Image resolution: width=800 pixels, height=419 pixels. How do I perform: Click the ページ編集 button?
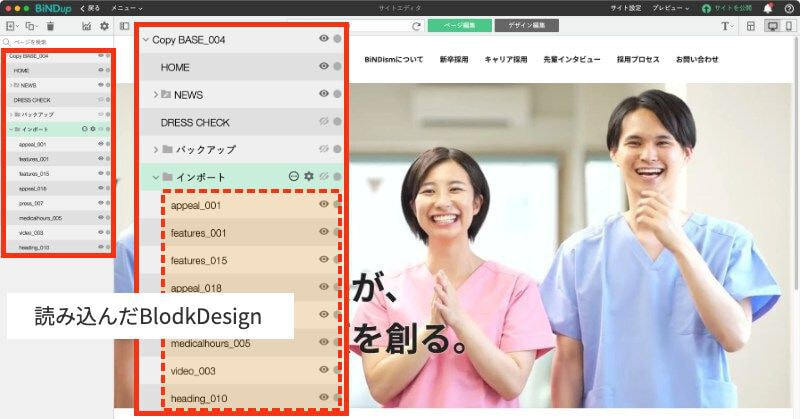pyautogui.click(x=459, y=24)
